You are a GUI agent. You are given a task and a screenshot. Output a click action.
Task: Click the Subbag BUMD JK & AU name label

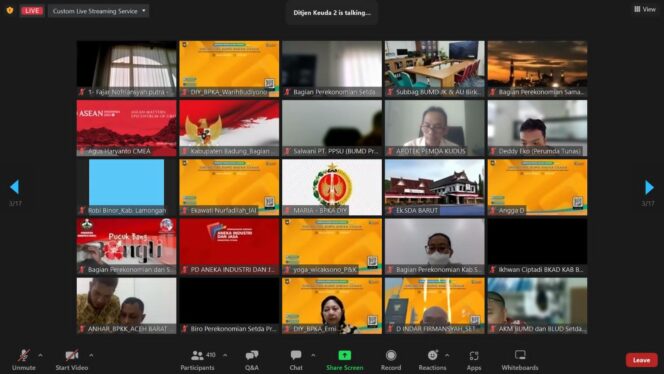[438, 92]
